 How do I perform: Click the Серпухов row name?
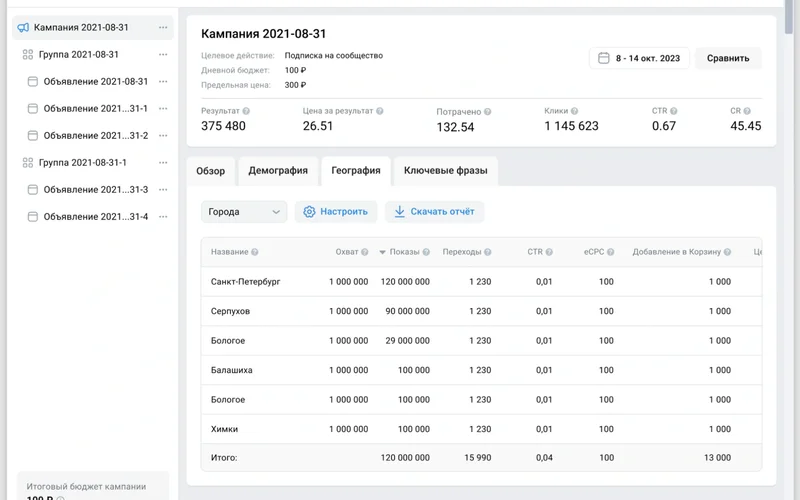pos(230,311)
